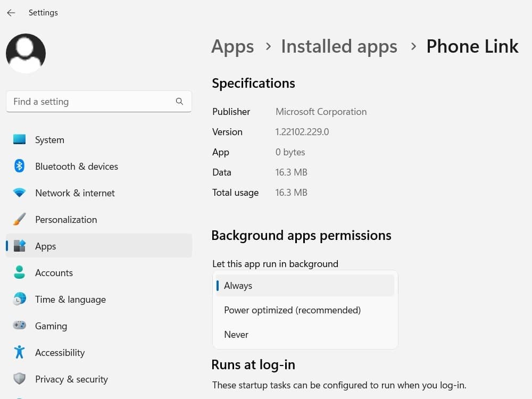Screen dimensions: 532x399
Task: Click the user profile avatar
Action: tap(26, 53)
